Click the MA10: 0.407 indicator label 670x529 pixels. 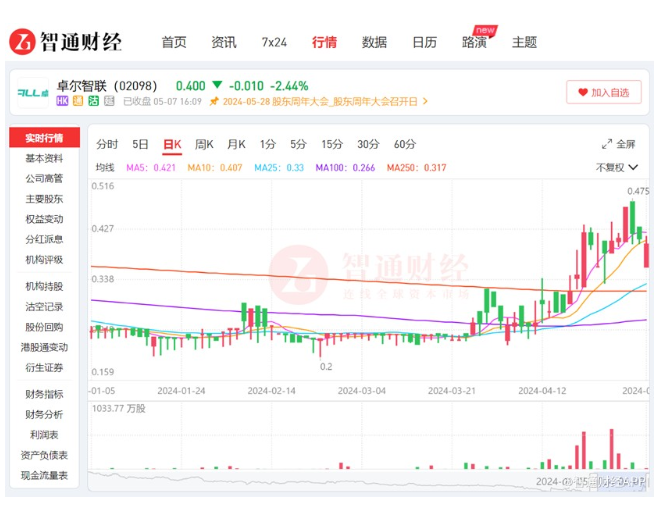coord(215,168)
